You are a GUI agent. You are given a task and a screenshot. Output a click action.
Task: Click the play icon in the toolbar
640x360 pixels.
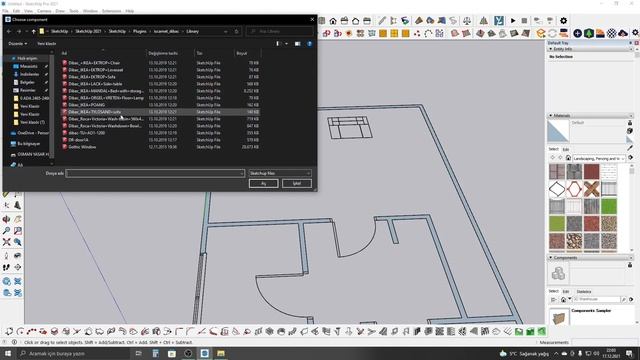[x=513, y=20]
